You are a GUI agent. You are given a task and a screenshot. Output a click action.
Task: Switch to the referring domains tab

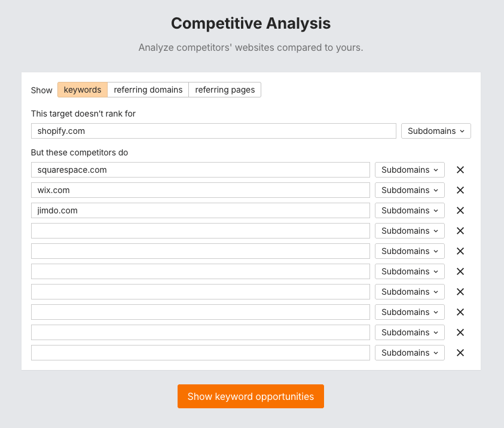pyautogui.click(x=148, y=90)
